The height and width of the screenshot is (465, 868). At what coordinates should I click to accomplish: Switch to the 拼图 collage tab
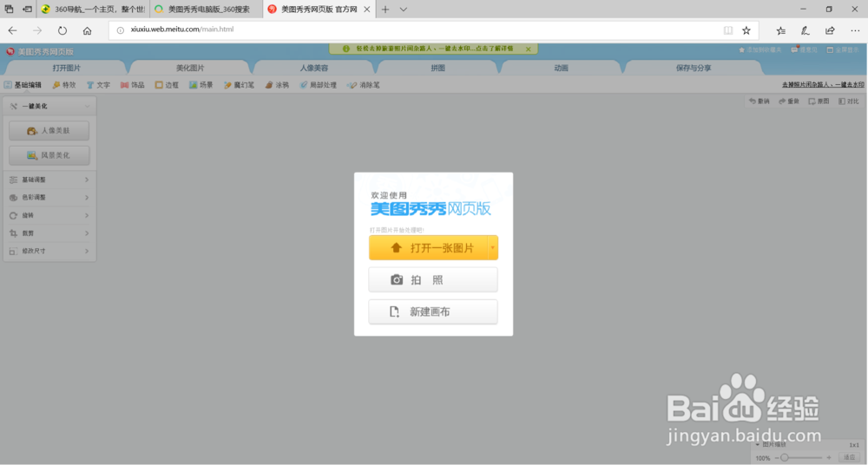point(437,68)
